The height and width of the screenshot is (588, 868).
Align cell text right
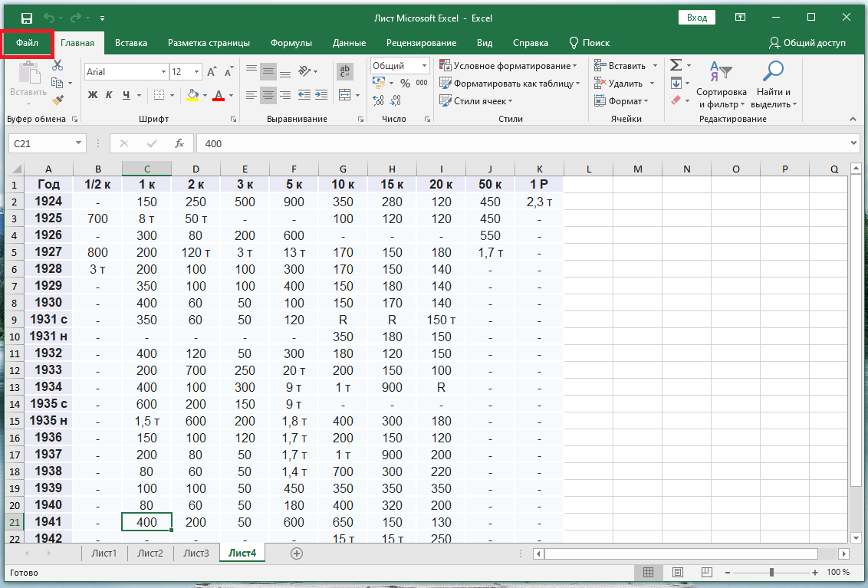point(285,95)
